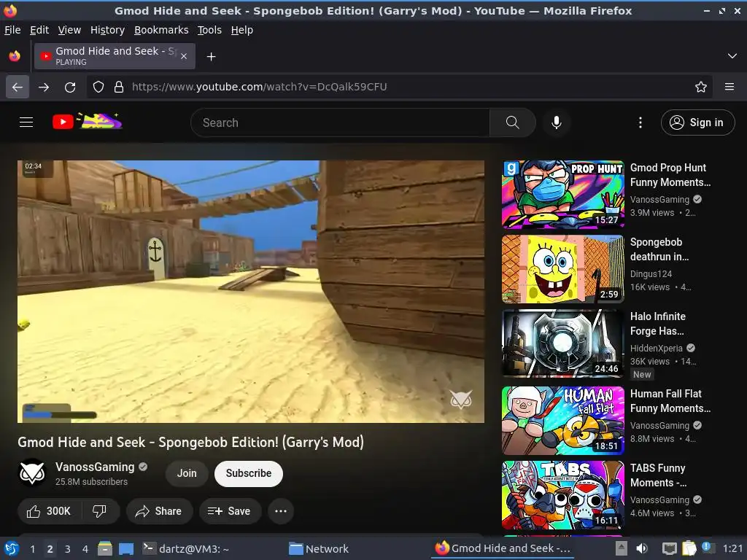Image resolution: width=747 pixels, height=560 pixels.
Task: Focus the YouTube Search field
Action: coord(340,122)
